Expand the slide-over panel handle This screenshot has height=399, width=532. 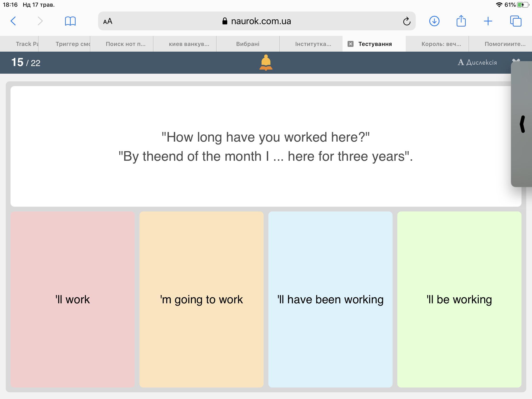(x=522, y=124)
